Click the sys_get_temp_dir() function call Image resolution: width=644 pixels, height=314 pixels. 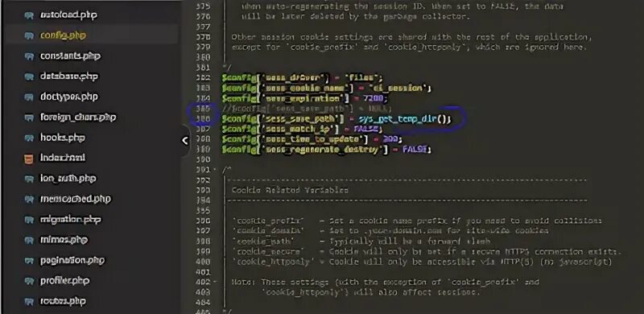point(405,119)
